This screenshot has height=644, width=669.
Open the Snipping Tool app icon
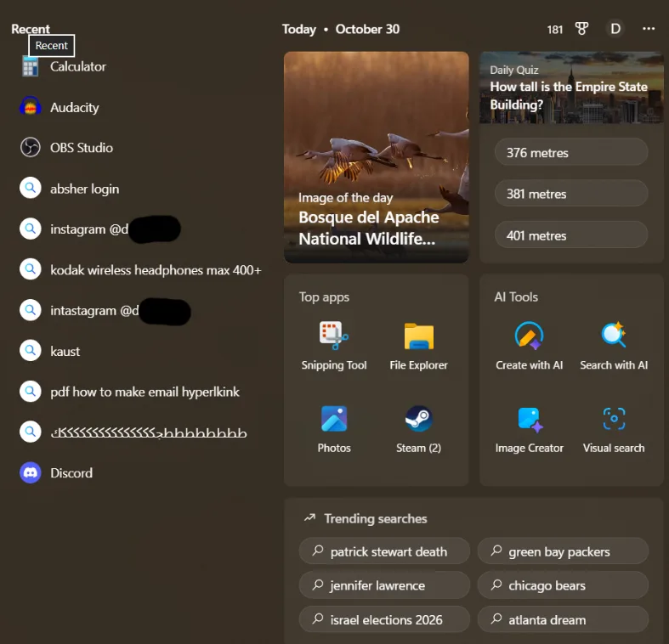coord(333,336)
